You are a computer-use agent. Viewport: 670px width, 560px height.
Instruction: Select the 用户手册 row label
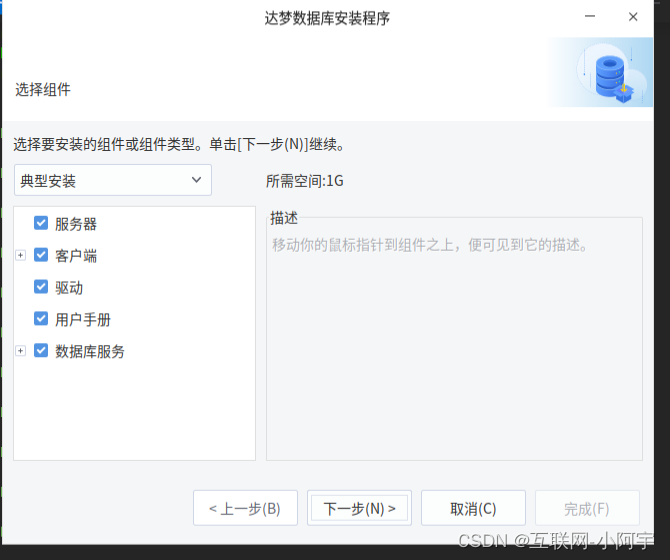click(83, 320)
